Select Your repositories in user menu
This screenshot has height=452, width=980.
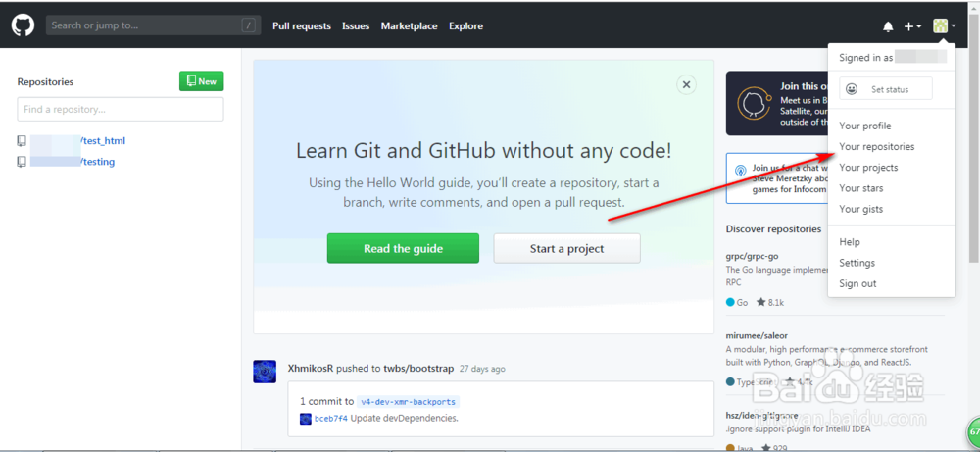(x=877, y=146)
